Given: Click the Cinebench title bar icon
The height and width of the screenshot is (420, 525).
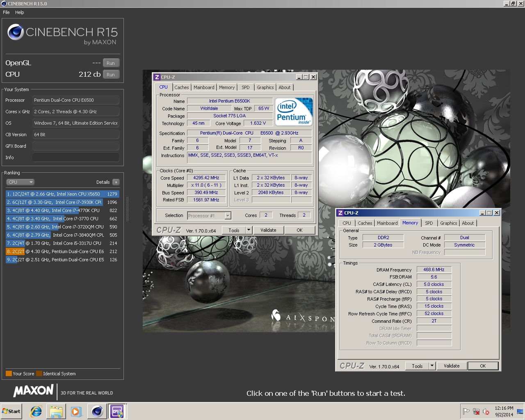Looking at the screenshot, I should coord(4,4).
